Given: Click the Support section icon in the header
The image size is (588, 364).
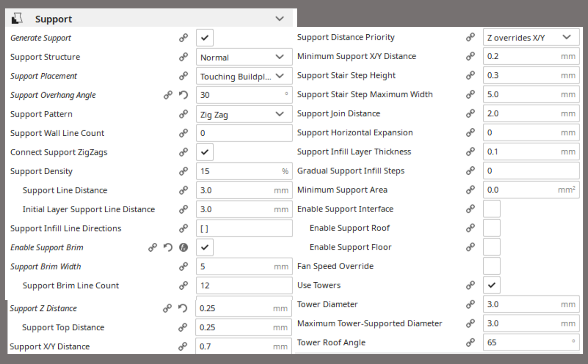Looking at the screenshot, I should [x=17, y=19].
